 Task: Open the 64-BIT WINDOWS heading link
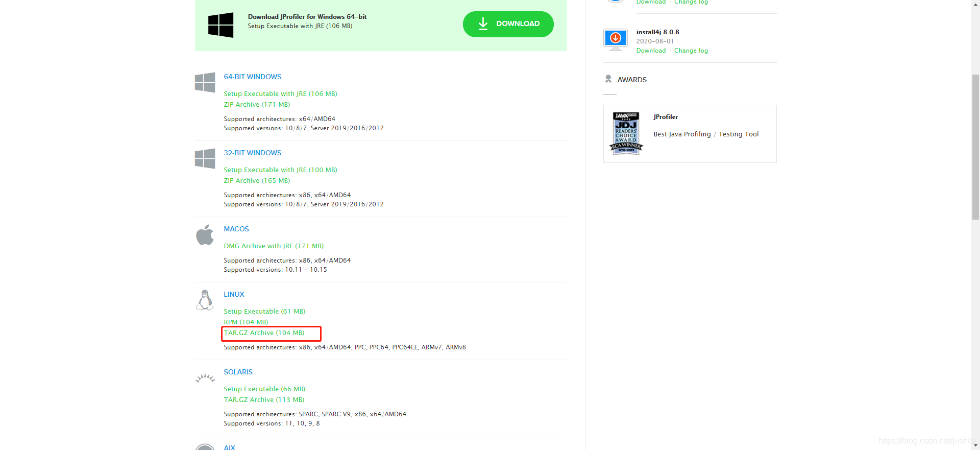click(253, 77)
